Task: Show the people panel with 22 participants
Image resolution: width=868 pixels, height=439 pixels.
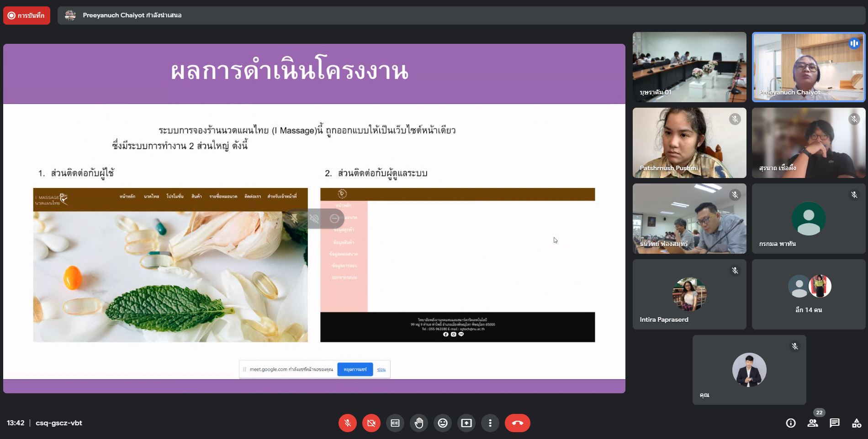Action: [x=813, y=423]
